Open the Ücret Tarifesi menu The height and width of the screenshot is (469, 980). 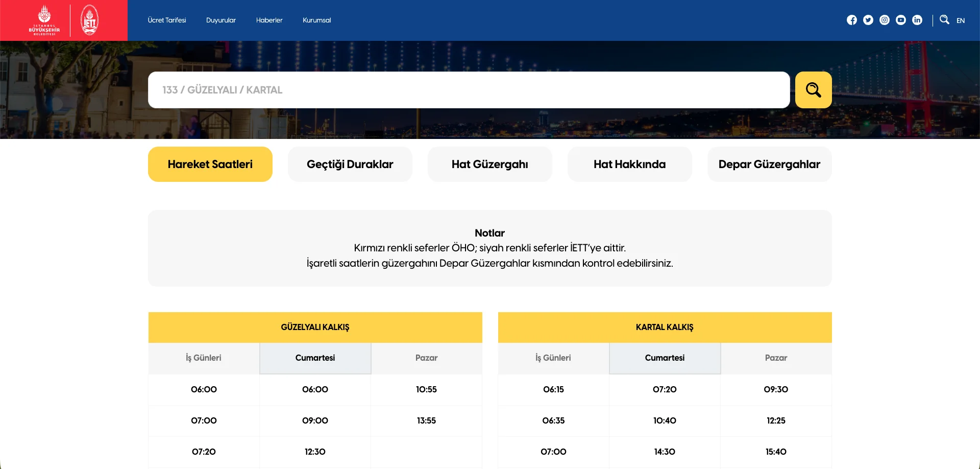[x=167, y=20]
